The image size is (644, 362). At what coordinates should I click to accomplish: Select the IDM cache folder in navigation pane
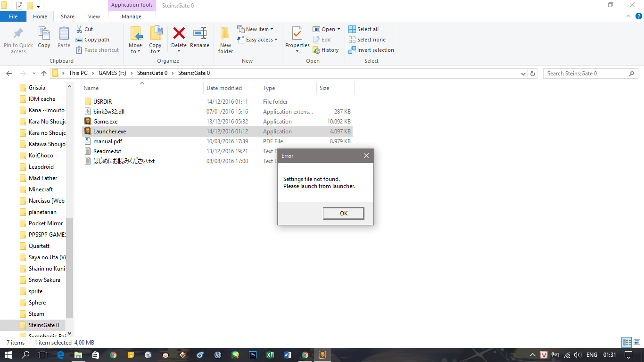41,99
